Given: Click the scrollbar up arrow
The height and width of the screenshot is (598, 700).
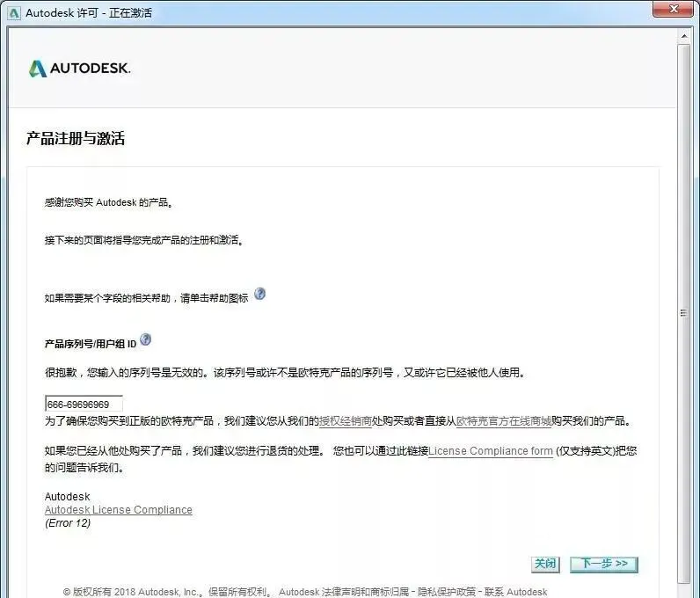Looking at the screenshot, I should [684, 36].
